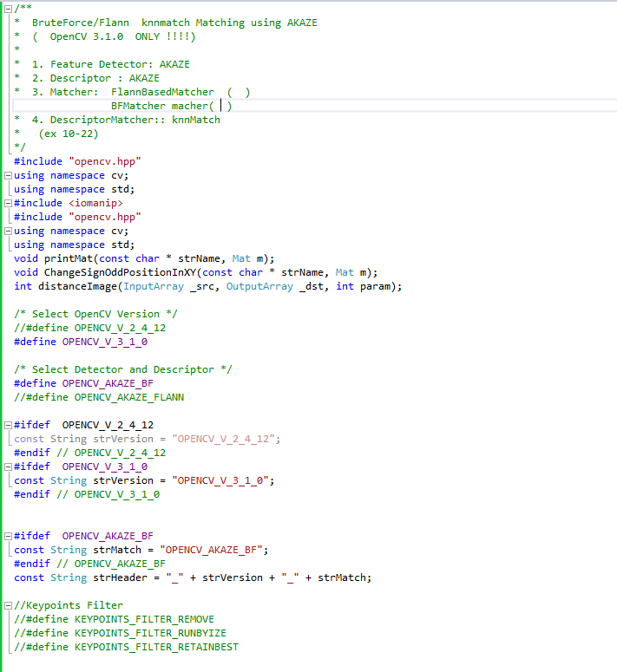Collapse the second 'using namespace cv;' fold
This screenshot has height=672, width=617.
pos(8,231)
